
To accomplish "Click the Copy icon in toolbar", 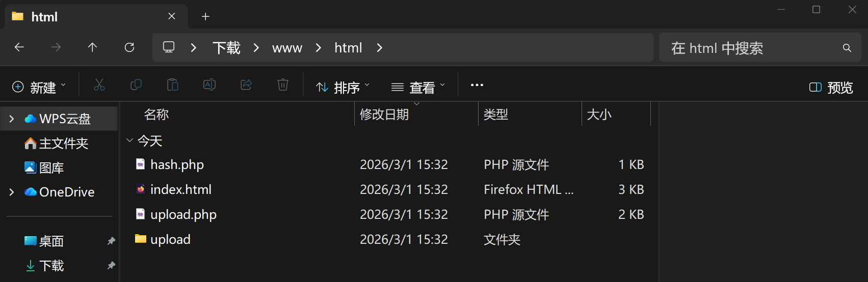I will click(136, 85).
